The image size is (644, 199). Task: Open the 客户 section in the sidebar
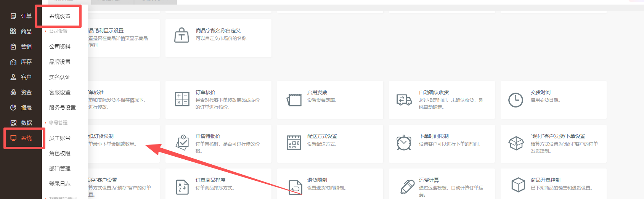[x=21, y=77]
